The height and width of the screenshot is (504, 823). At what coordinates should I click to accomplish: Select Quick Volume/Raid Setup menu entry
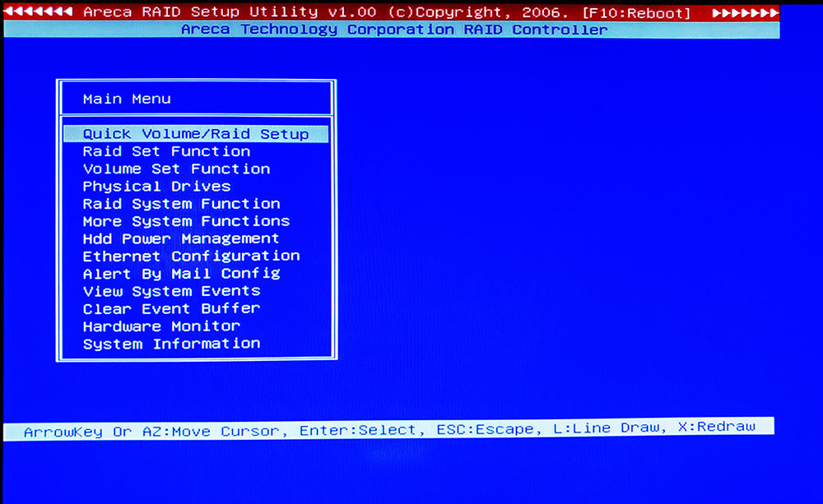196,134
